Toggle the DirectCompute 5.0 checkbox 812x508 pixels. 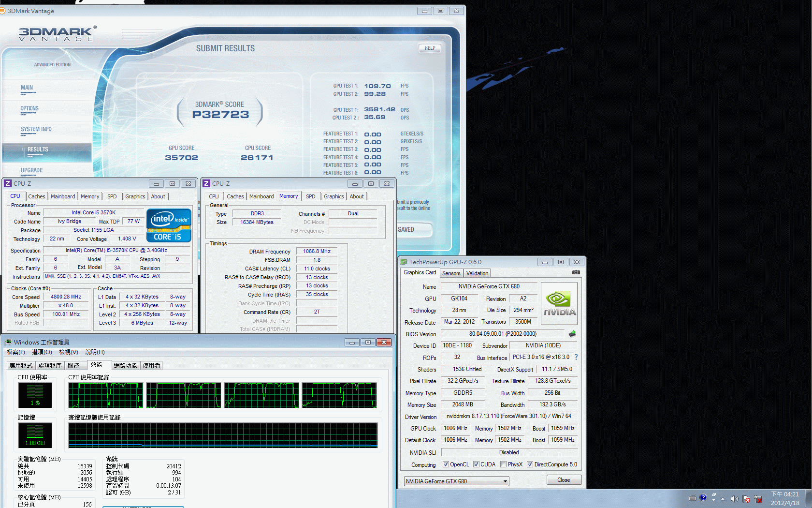[x=530, y=464]
